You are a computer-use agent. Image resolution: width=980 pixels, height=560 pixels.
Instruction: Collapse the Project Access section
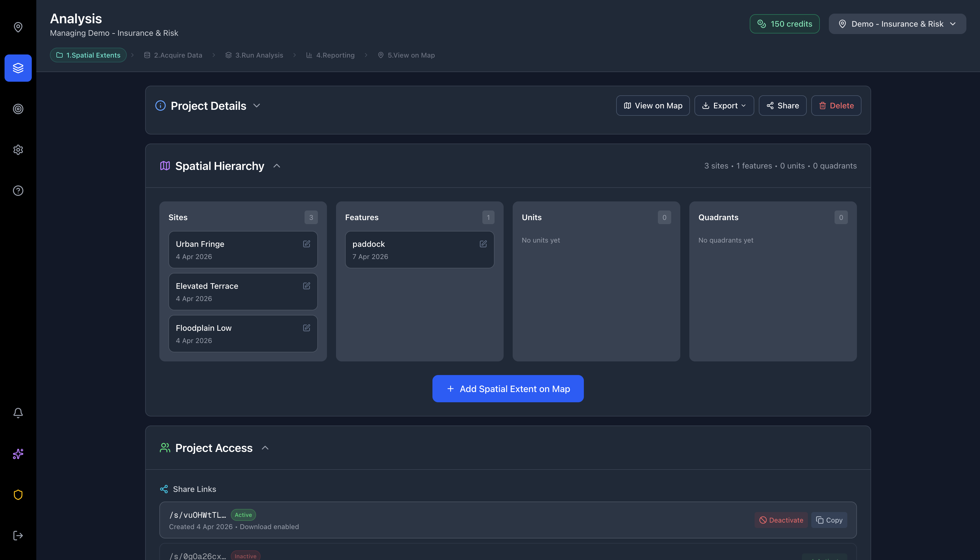(x=265, y=448)
